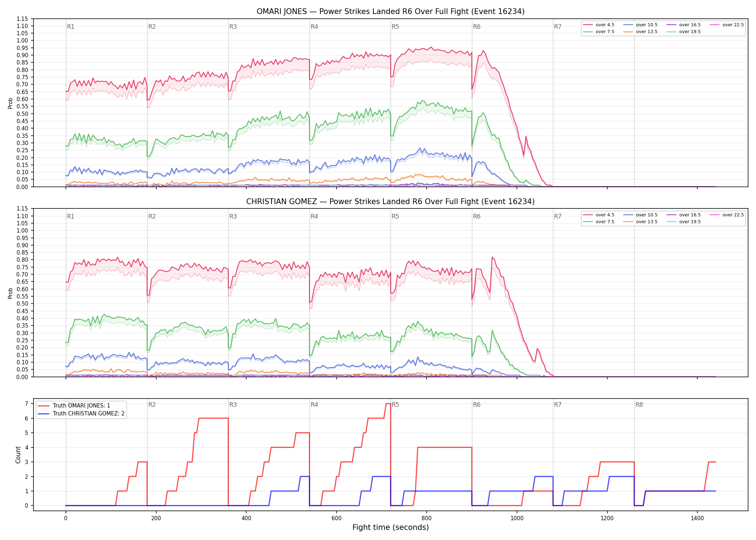756x540 pixels.
Task: Click the '1.15' y-tick on Omari Jones chart
Action: 22,19
